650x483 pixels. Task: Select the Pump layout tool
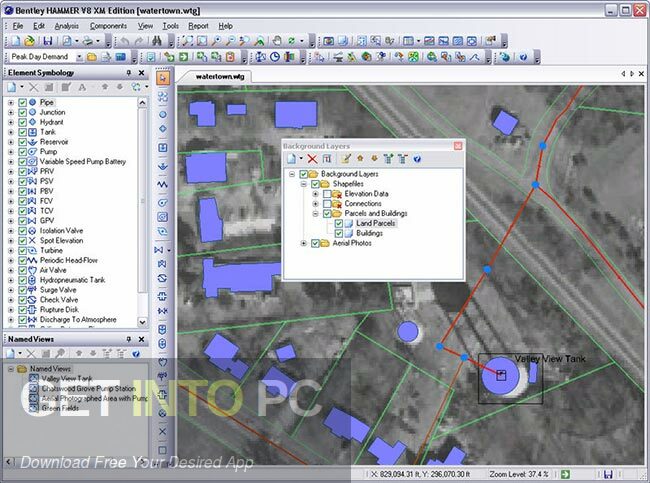click(163, 202)
